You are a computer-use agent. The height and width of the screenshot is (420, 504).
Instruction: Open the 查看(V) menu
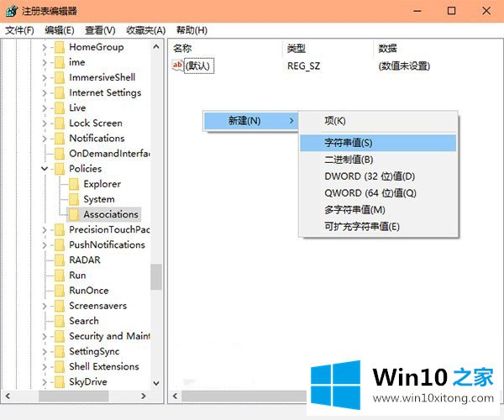click(x=100, y=30)
